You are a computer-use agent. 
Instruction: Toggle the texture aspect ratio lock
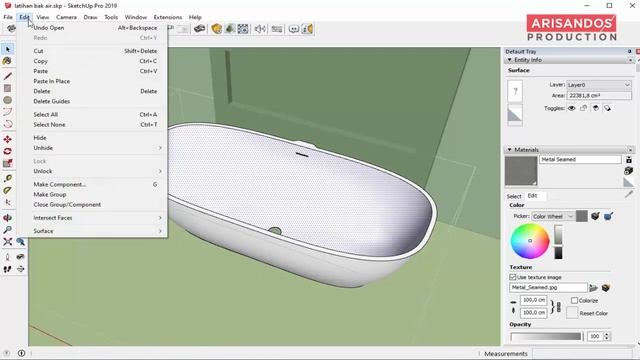click(558, 307)
